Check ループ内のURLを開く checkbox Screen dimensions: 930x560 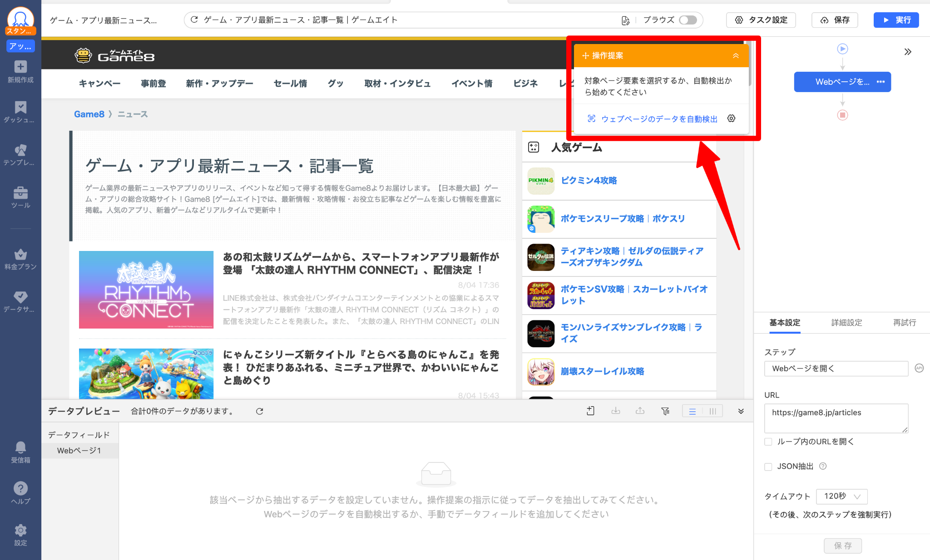[768, 442]
